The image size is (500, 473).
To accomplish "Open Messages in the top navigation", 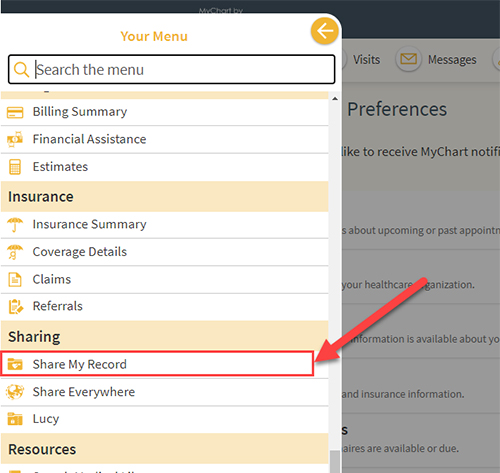I will click(452, 60).
